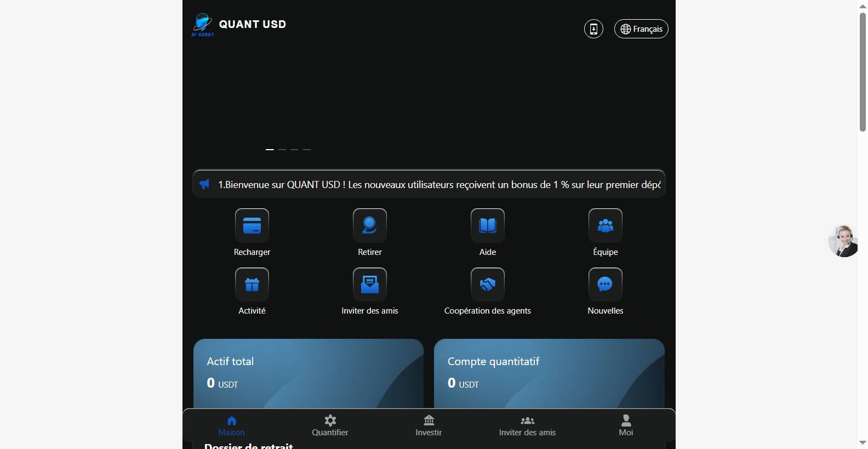Select the Activité gift icon
This screenshot has height=449, width=868.
pos(252,284)
